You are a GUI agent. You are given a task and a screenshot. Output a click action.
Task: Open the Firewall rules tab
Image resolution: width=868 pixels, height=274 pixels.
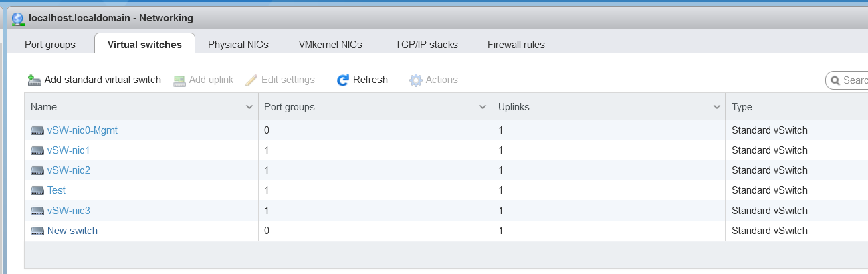click(516, 45)
